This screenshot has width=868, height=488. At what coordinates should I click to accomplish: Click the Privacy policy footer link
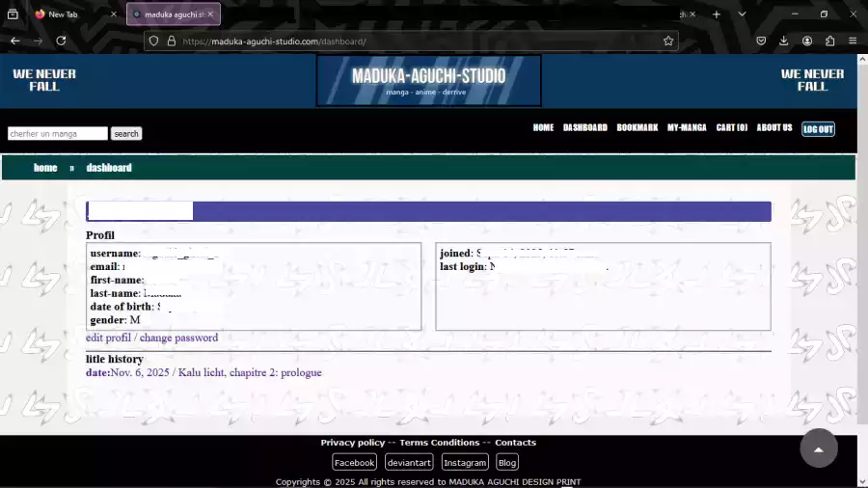point(353,442)
